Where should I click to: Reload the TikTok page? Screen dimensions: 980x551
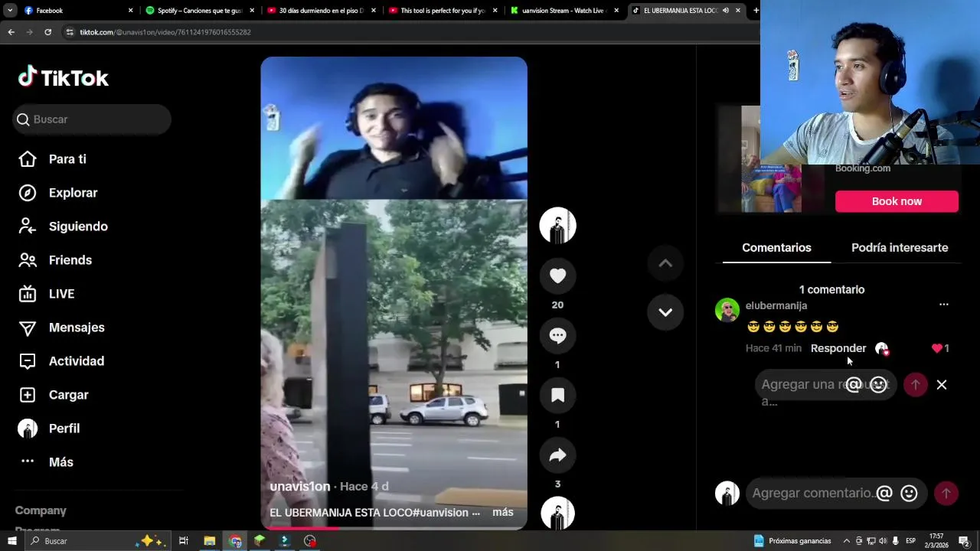47,32
